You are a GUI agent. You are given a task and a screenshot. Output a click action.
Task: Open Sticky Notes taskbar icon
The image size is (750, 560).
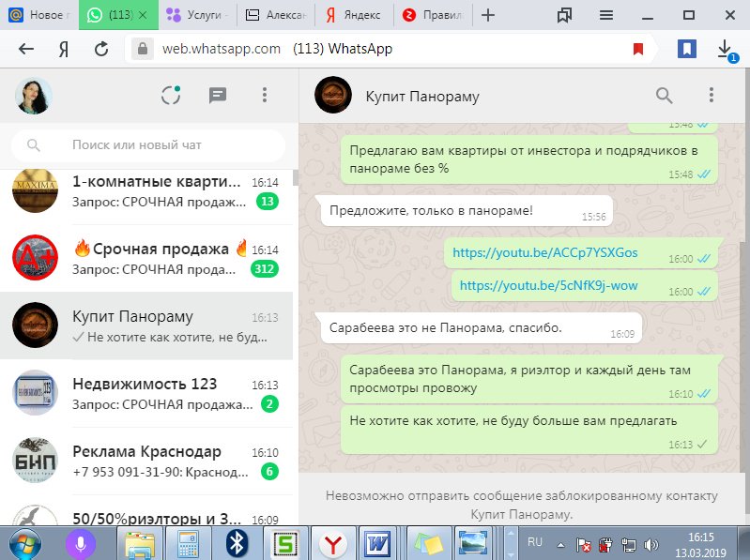coord(428,544)
